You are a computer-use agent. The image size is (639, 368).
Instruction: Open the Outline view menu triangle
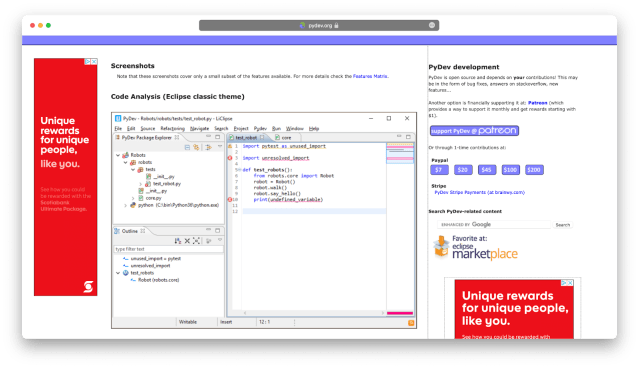[x=220, y=240]
